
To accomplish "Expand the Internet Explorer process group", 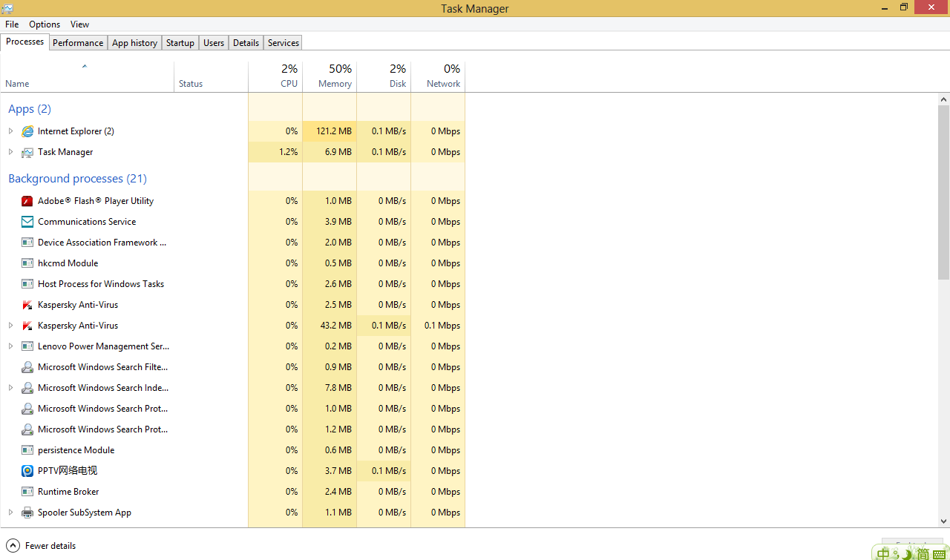I will pos(10,131).
